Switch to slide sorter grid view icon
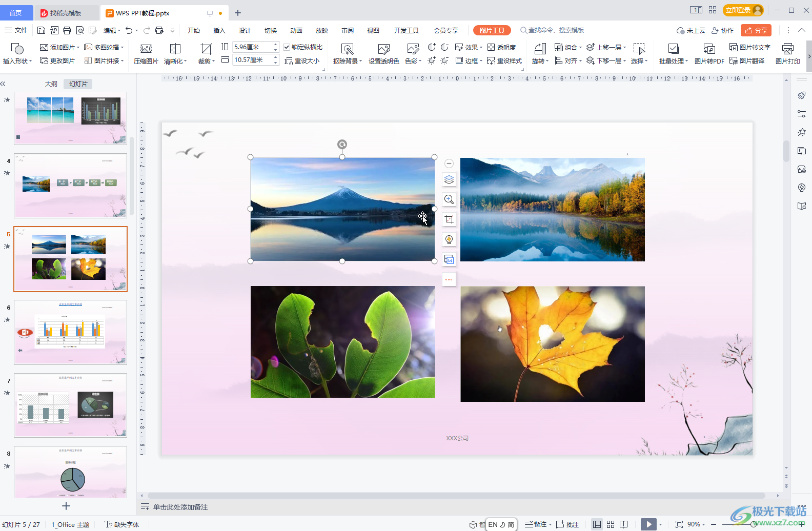Viewport: 812px width, 531px height. pyautogui.click(x=610, y=524)
